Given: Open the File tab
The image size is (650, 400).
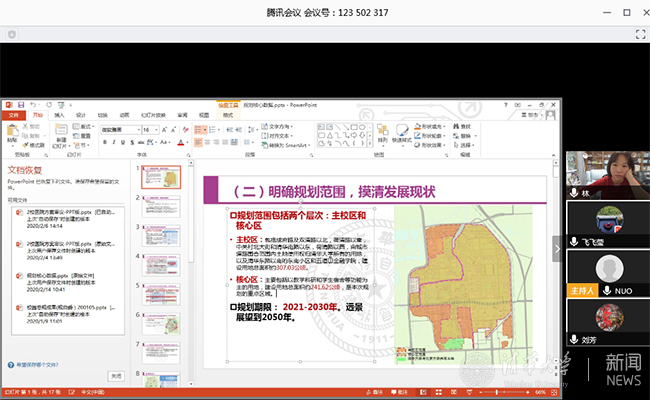Looking at the screenshot, I should tap(14, 115).
